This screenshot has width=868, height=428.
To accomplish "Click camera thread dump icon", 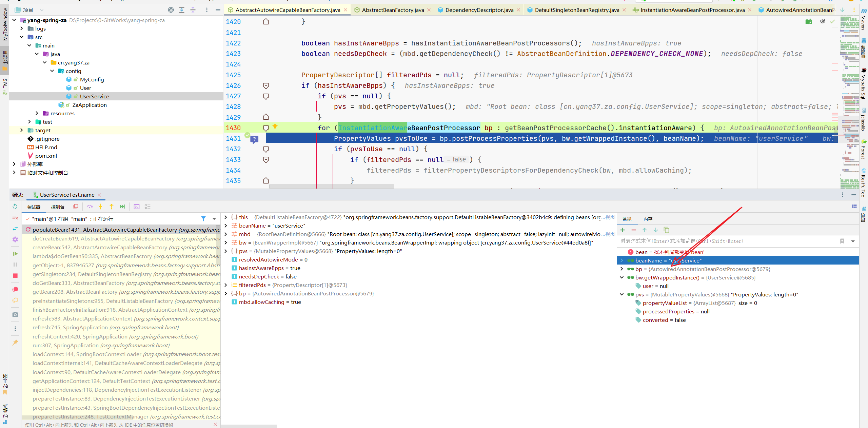I will 15,314.
